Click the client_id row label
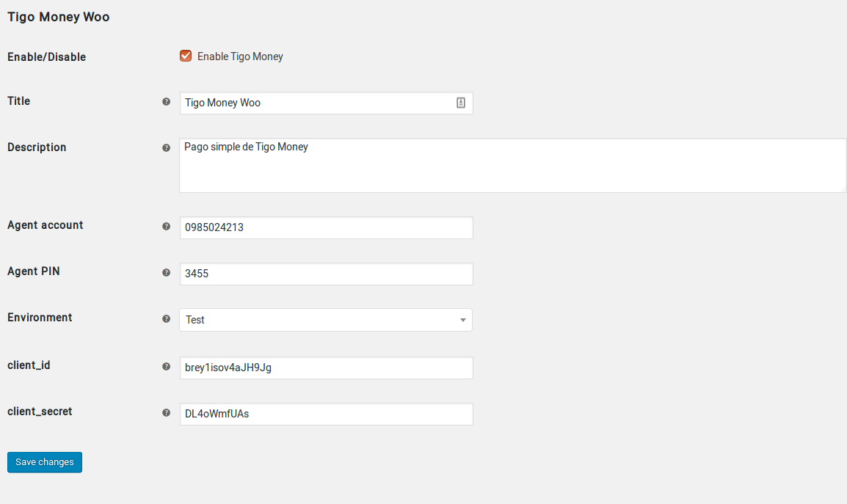Image resolution: width=847 pixels, height=504 pixels. pyautogui.click(x=29, y=365)
